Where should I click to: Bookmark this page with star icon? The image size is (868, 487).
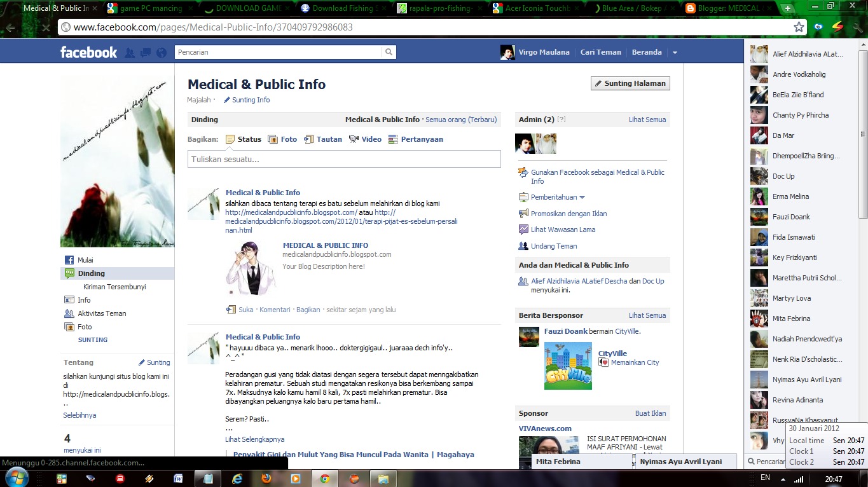point(799,27)
